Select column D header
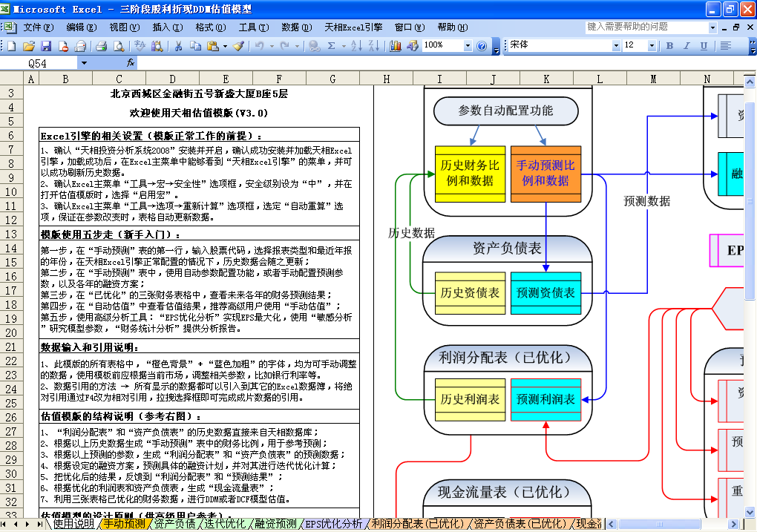 pyautogui.click(x=172, y=79)
